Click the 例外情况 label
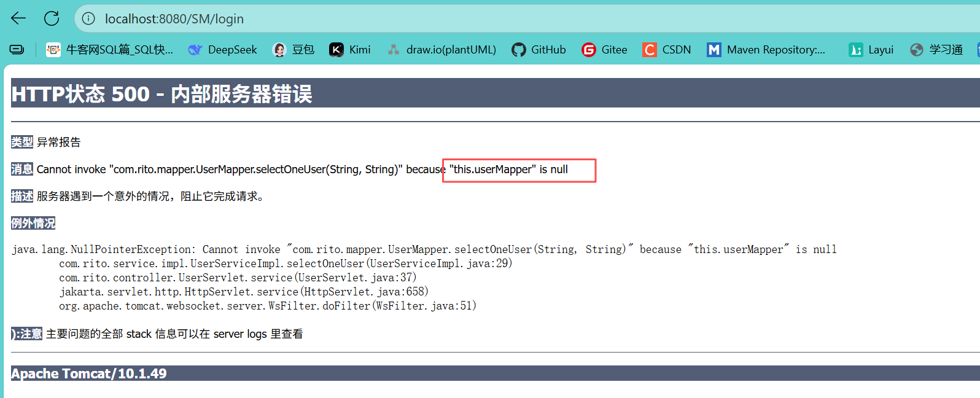Image resolution: width=980 pixels, height=398 pixels. (33, 223)
